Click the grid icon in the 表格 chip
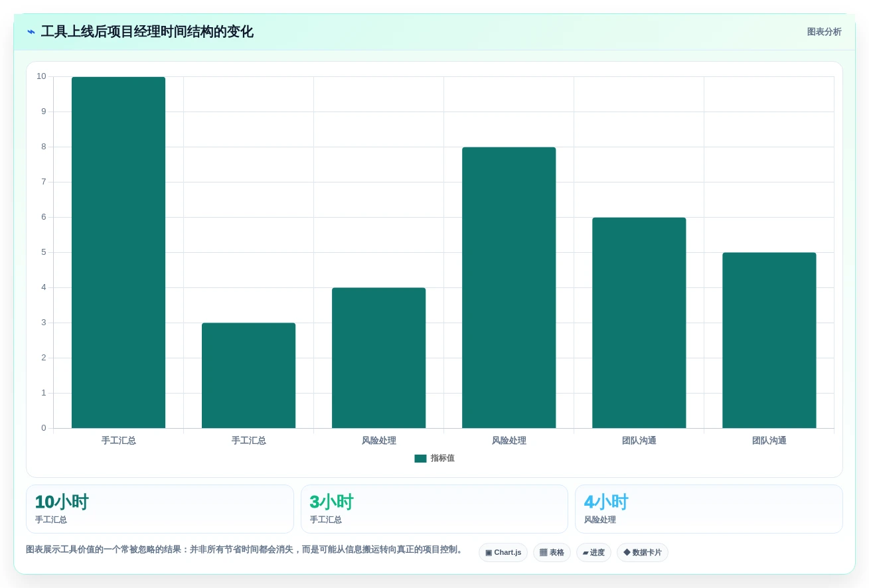Viewport: 869px width, 588px height. 543,552
